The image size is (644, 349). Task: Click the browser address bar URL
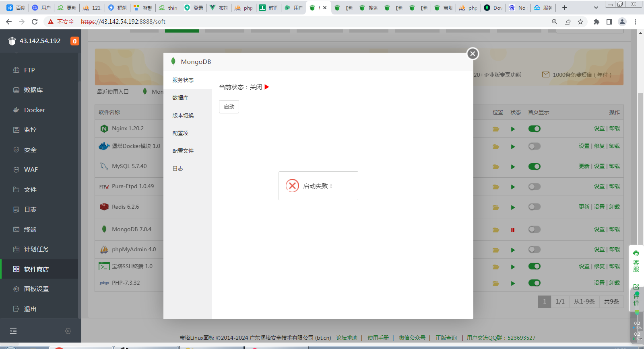coord(123,22)
